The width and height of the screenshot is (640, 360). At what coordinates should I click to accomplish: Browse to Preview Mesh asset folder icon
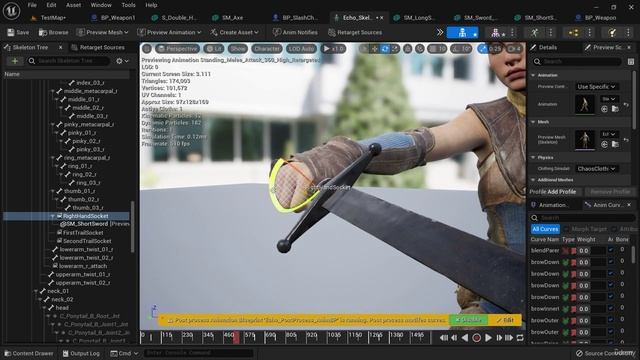click(615, 144)
